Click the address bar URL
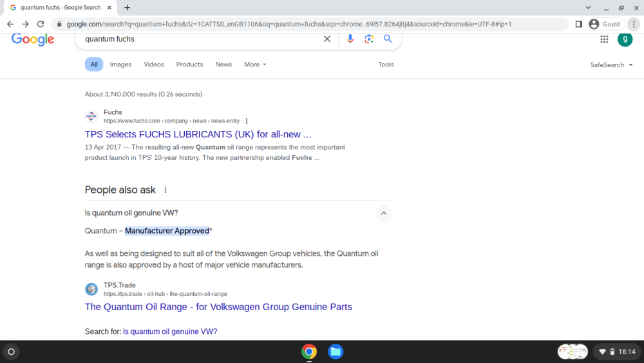Image resolution: width=644 pixels, height=363 pixels. [x=289, y=25]
